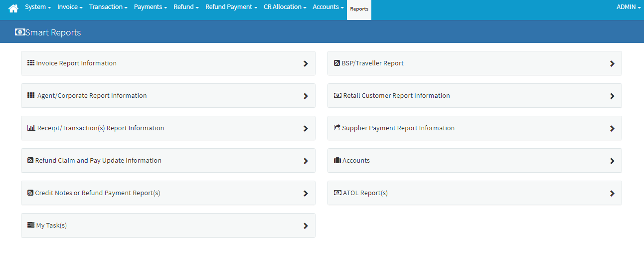Image resolution: width=644 pixels, height=265 pixels.
Task: Click the tasks list icon beside My Task(s)
Action: (x=31, y=225)
